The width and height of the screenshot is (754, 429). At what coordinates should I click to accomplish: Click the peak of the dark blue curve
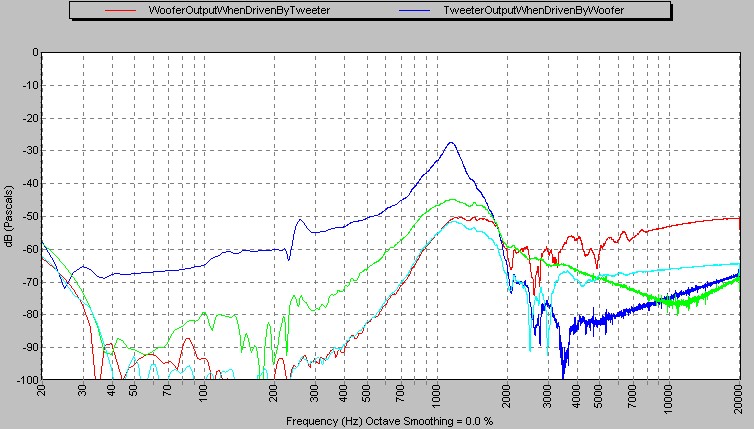click(452, 142)
